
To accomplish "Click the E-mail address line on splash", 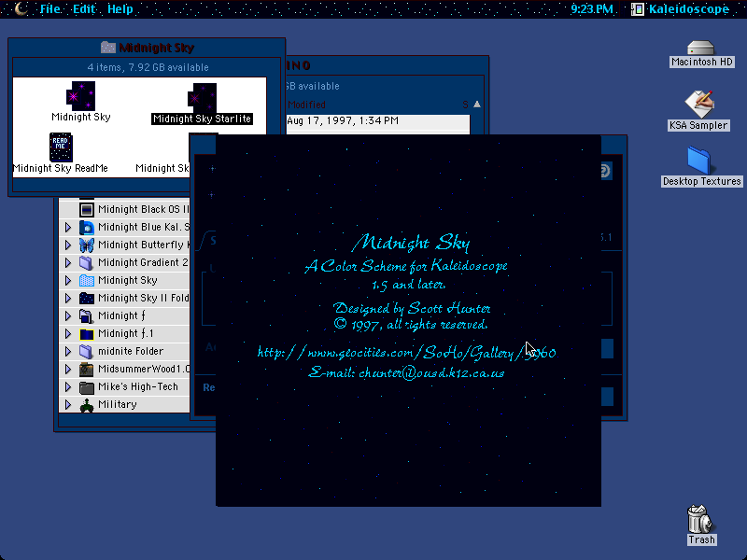I will click(406, 372).
